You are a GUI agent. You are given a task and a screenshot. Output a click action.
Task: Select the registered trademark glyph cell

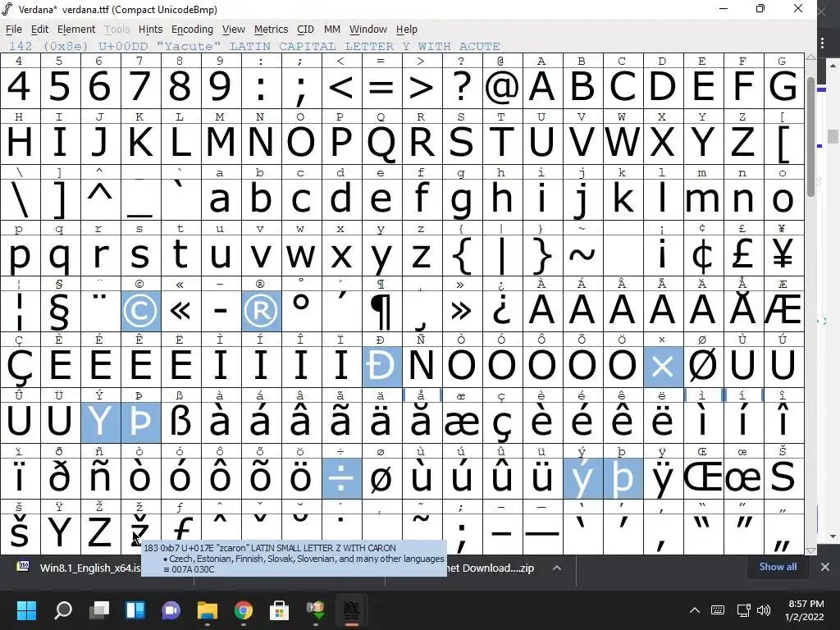pos(262,311)
